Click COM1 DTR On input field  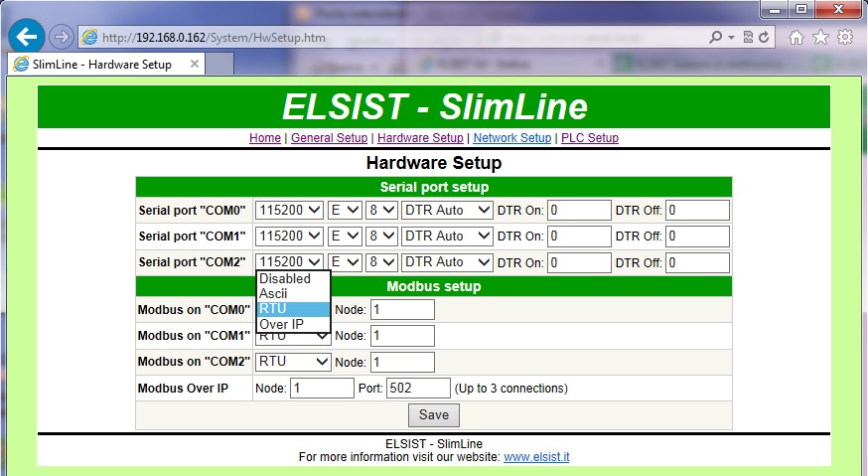click(x=579, y=237)
